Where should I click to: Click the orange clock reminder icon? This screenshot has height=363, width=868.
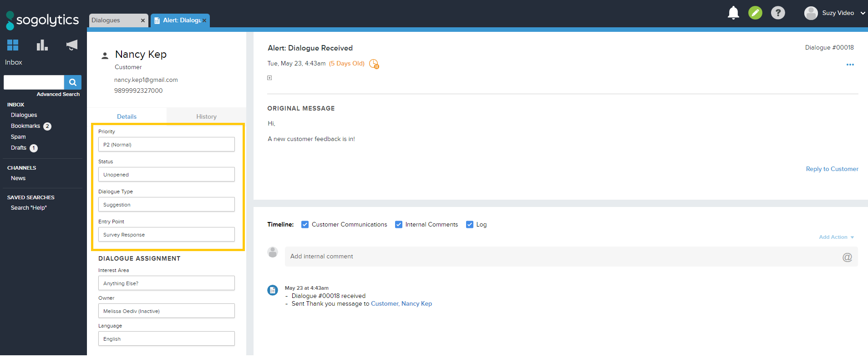pyautogui.click(x=374, y=64)
